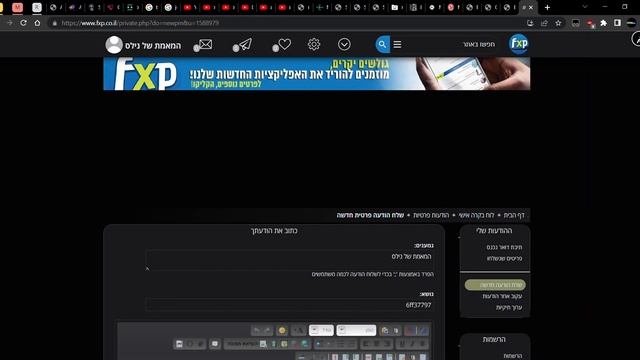Click the blue magnifier search button
This screenshot has height=360, width=640.
coord(382,44)
